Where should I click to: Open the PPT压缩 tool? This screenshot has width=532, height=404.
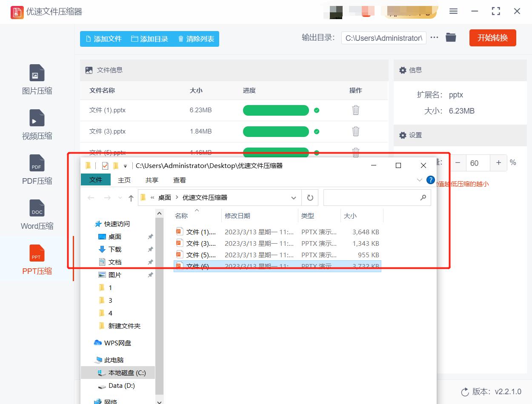(x=37, y=260)
